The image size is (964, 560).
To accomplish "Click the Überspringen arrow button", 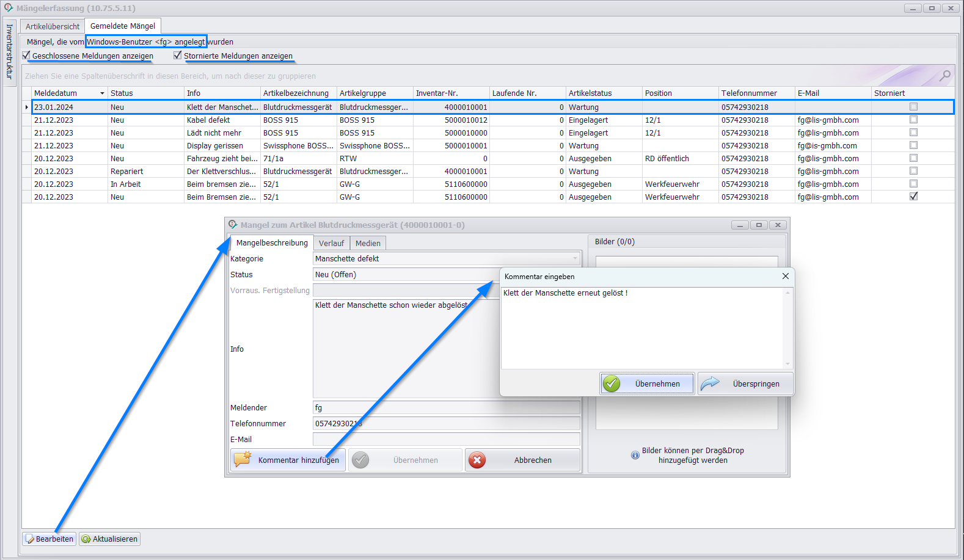I will [x=745, y=384].
